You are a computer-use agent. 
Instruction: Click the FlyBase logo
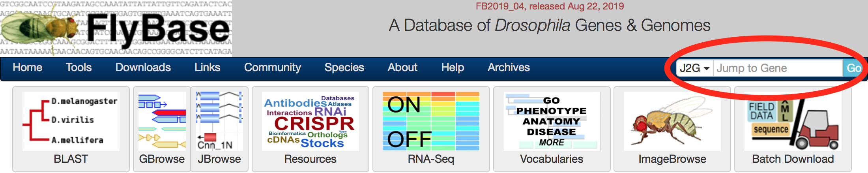116,28
